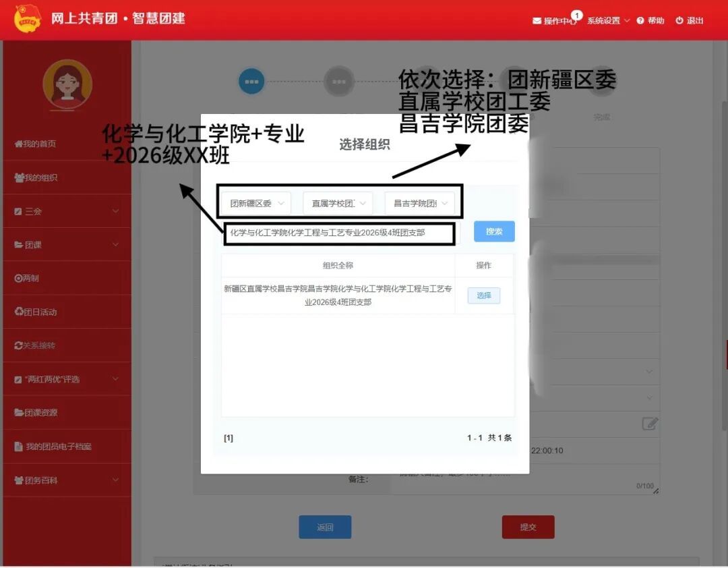Open the 团新疆区委 dropdown

tap(256, 203)
